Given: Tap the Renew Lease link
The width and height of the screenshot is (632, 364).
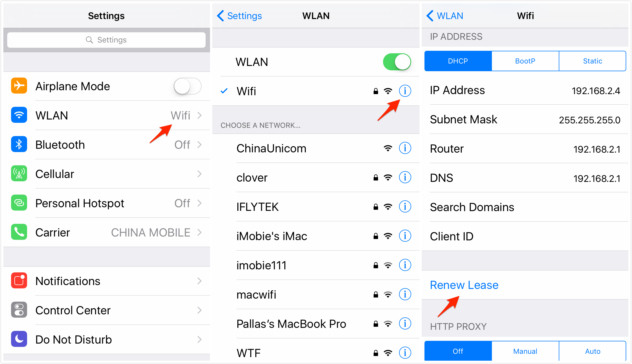Looking at the screenshot, I should [464, 285].
